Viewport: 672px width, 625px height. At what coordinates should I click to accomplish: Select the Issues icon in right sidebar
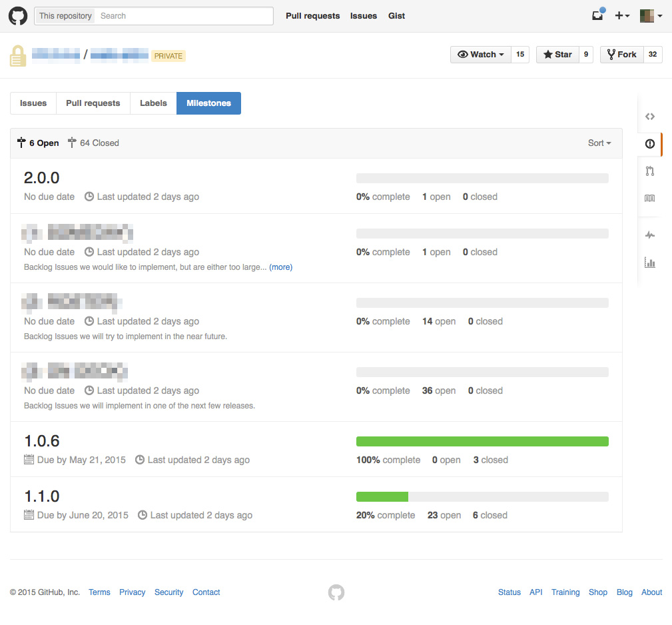click(650, 144)
